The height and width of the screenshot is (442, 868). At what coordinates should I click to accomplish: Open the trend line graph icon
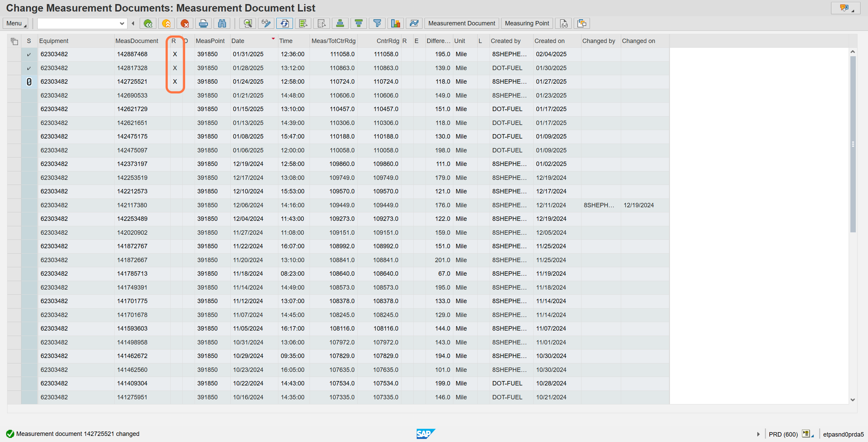(x=414, y=23)
